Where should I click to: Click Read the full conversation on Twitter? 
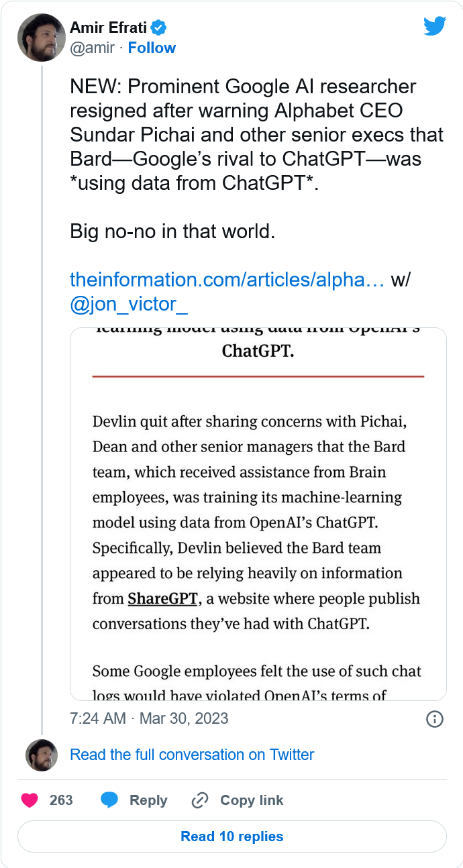192,755
